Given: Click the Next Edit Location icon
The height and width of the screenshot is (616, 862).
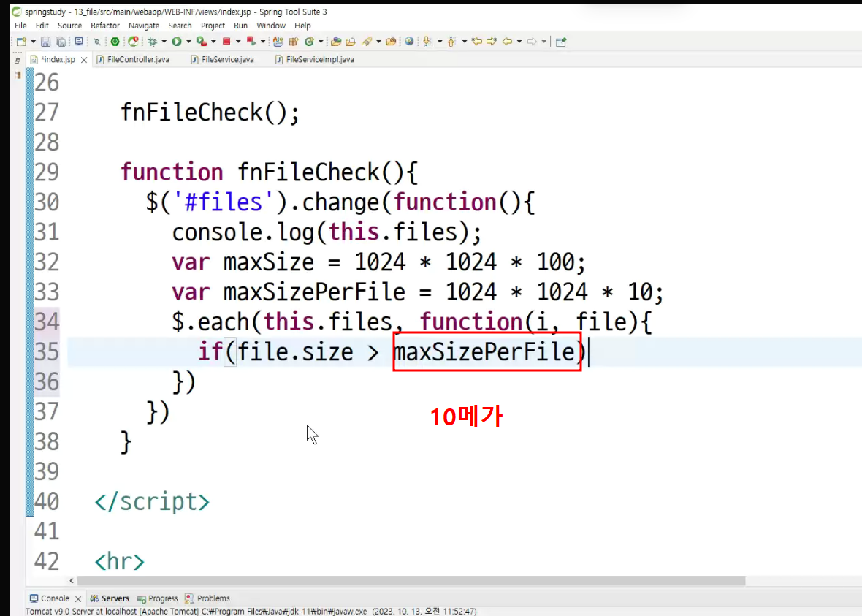Looking at the screenshot, I should click(x=492, y=41).
